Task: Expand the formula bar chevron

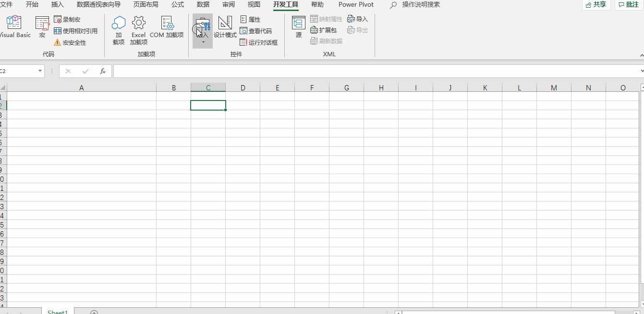Action: click(642, 71)
